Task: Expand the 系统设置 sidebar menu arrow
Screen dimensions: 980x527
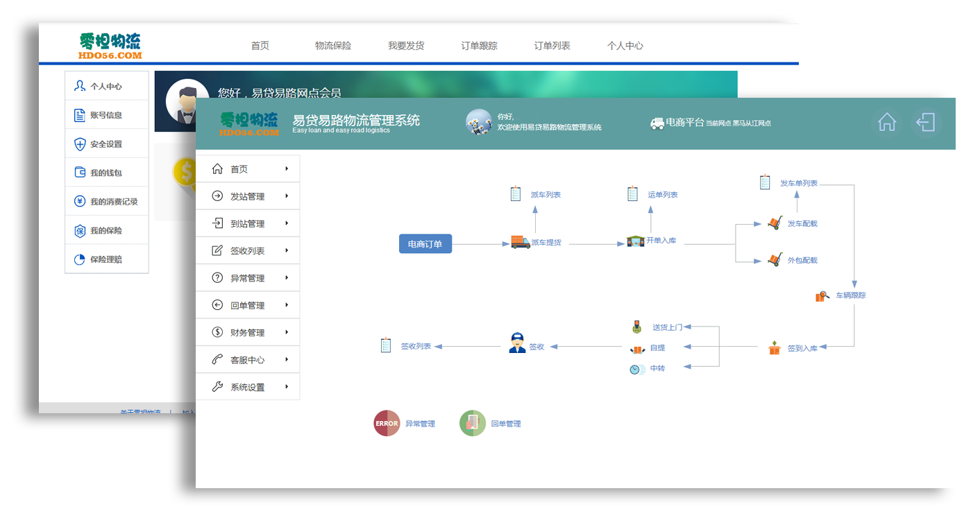Action: point(287,387)
